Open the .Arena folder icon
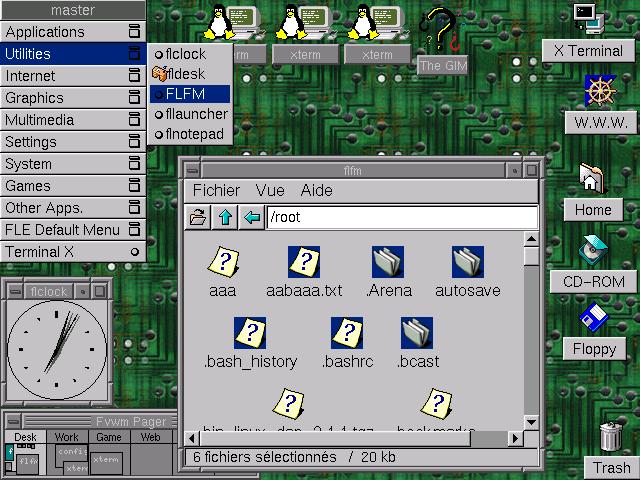The width and height of the screenshot is (640, 480). coord(388,262)
